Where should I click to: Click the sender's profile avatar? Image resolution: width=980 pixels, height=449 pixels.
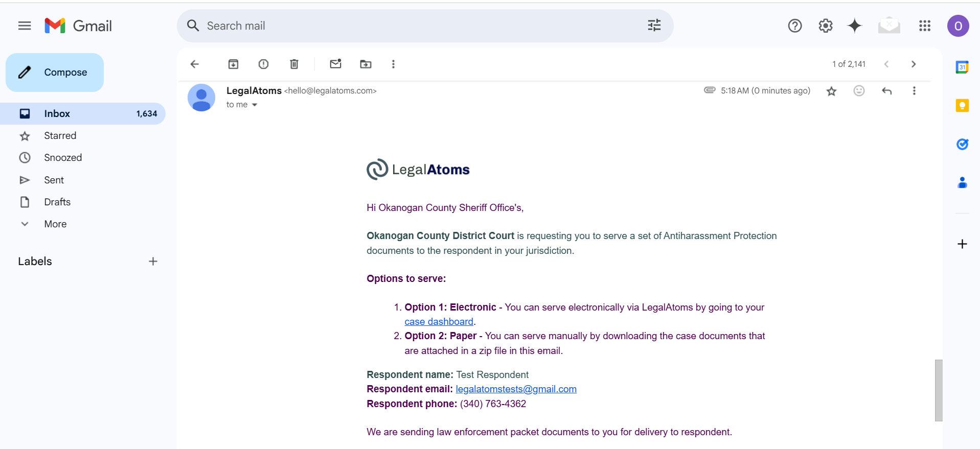click(x=201, y=98)
